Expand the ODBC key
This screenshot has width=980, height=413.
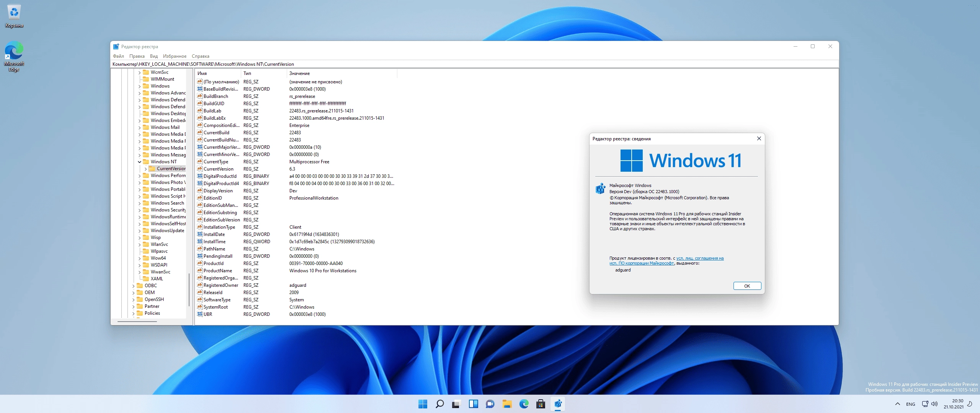coord(134,286)
